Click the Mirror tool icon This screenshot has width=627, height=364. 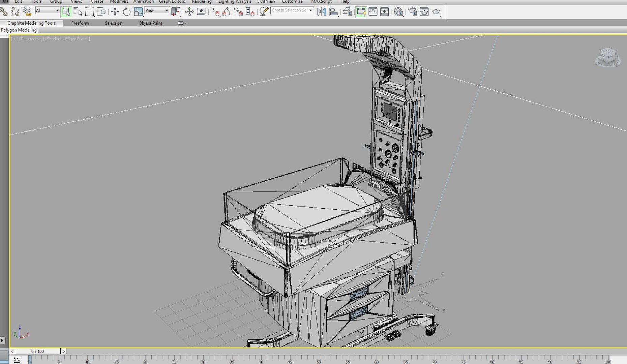pyautogui.click(x=322, y=12)
